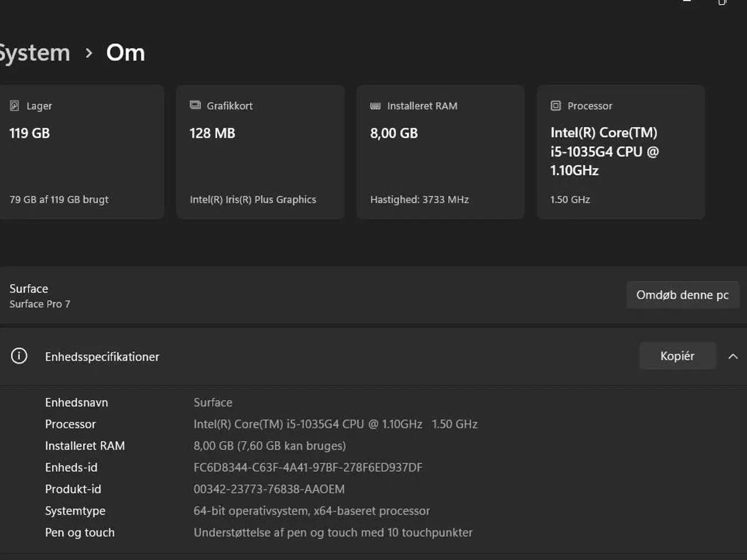Click 1.50 GHz in Processor card

570,199
